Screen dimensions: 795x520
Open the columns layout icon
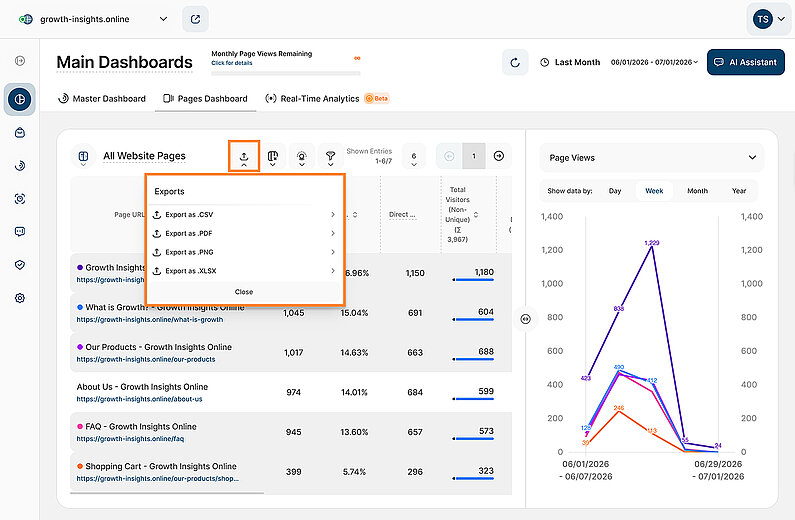[273, 156]
